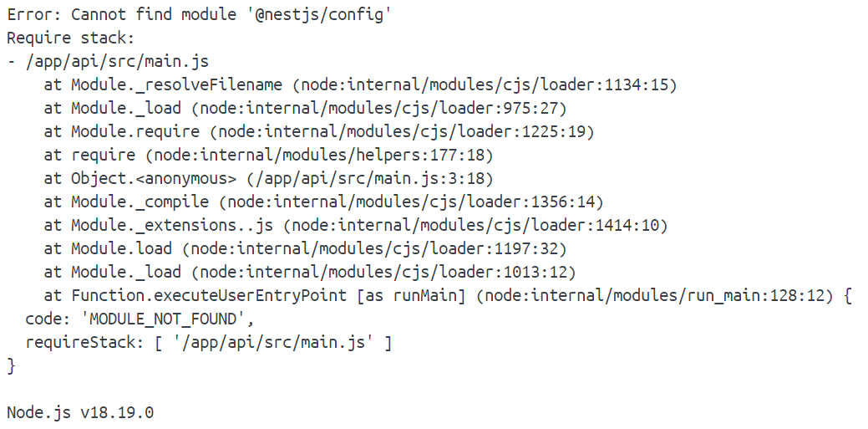The image size is (868, 429).
Task: Click the Node.js v18.19.0 version line
Action: [80, 413]
